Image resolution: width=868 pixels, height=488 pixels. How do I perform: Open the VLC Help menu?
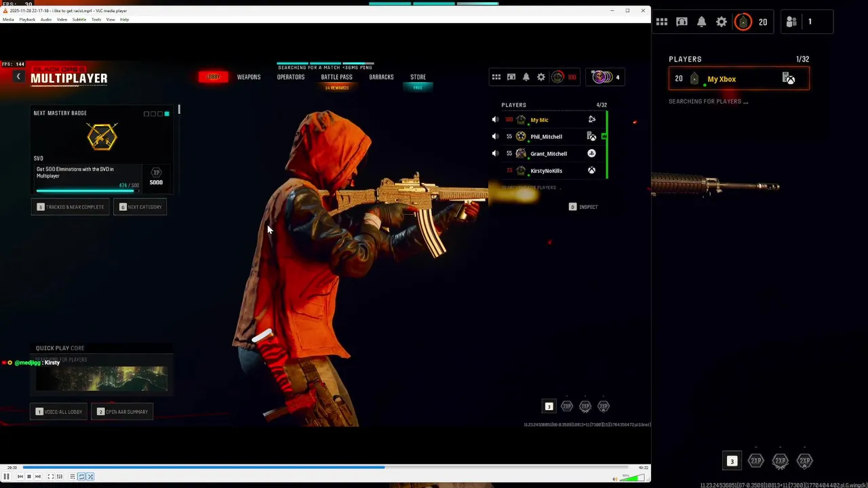[x=125, y=20]
